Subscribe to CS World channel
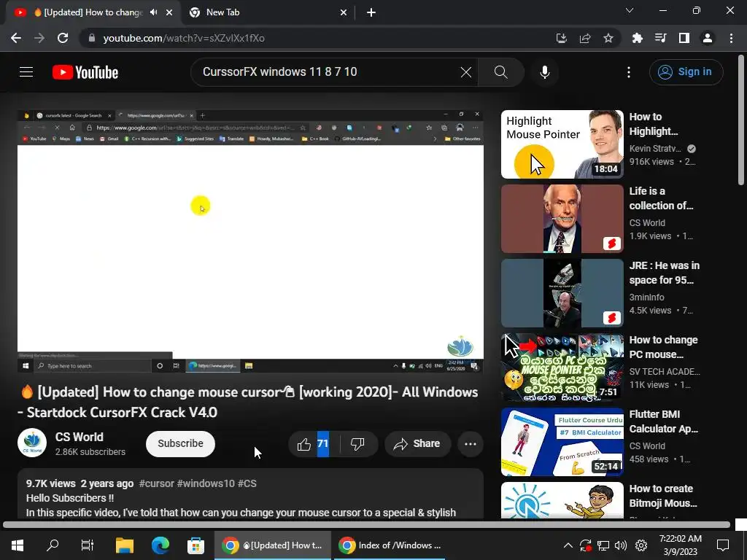Screen dimensions: 747x560 coord(180,443)
